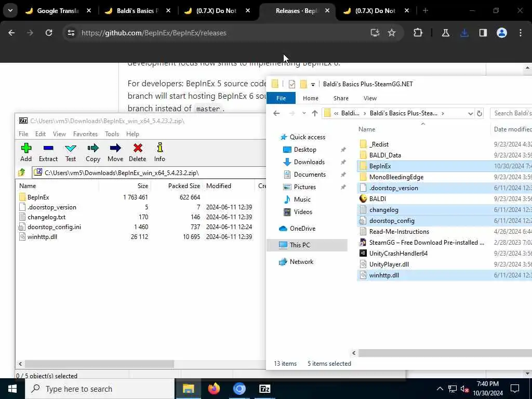
Task: Open Chrome side panel icon
Action: 483,33
